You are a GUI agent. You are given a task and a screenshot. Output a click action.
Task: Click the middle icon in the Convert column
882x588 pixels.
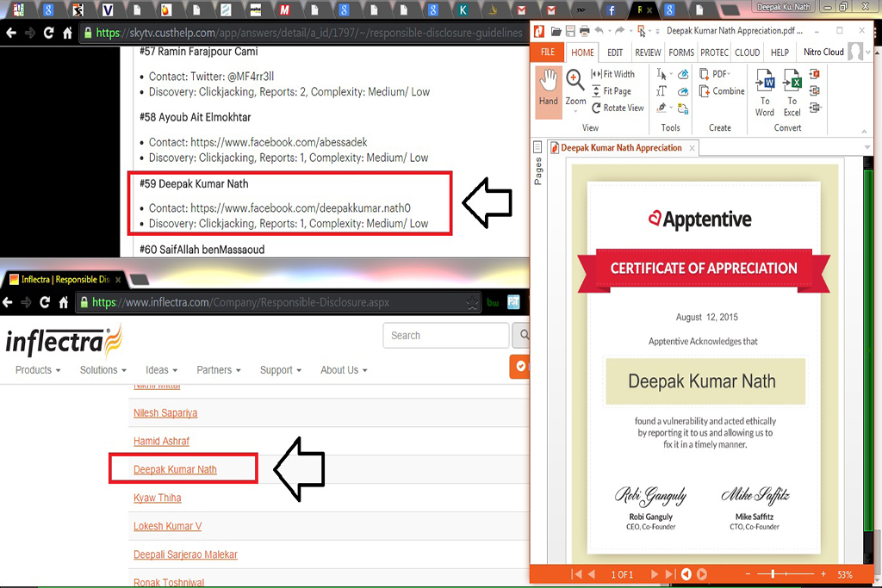click(x=814, y=91)
